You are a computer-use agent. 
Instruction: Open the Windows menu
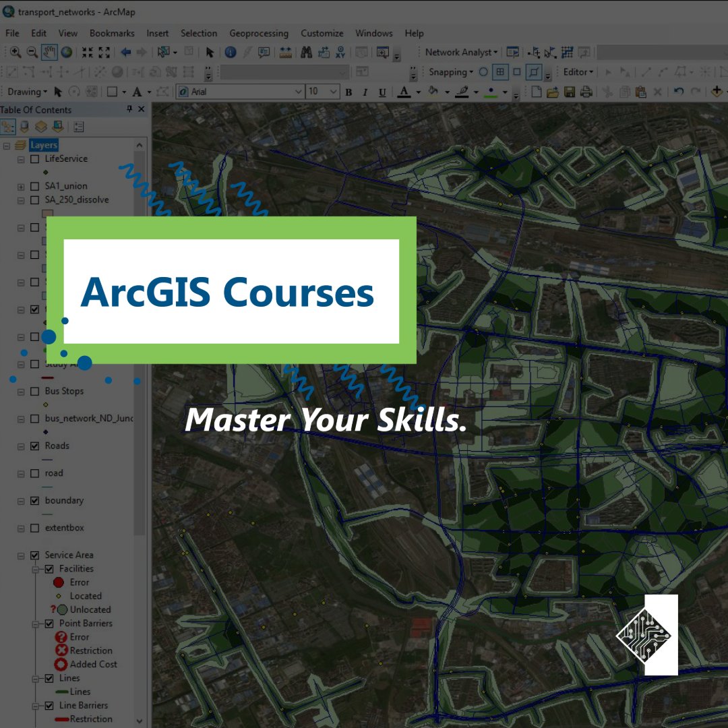tap(373, 34)
